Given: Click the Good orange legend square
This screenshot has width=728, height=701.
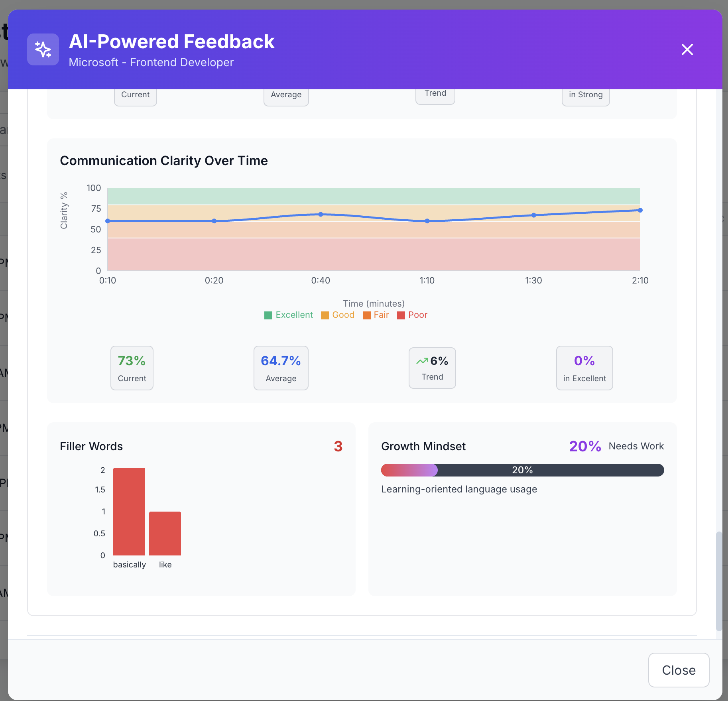Looking at the screenshot, I should (324, 315).
